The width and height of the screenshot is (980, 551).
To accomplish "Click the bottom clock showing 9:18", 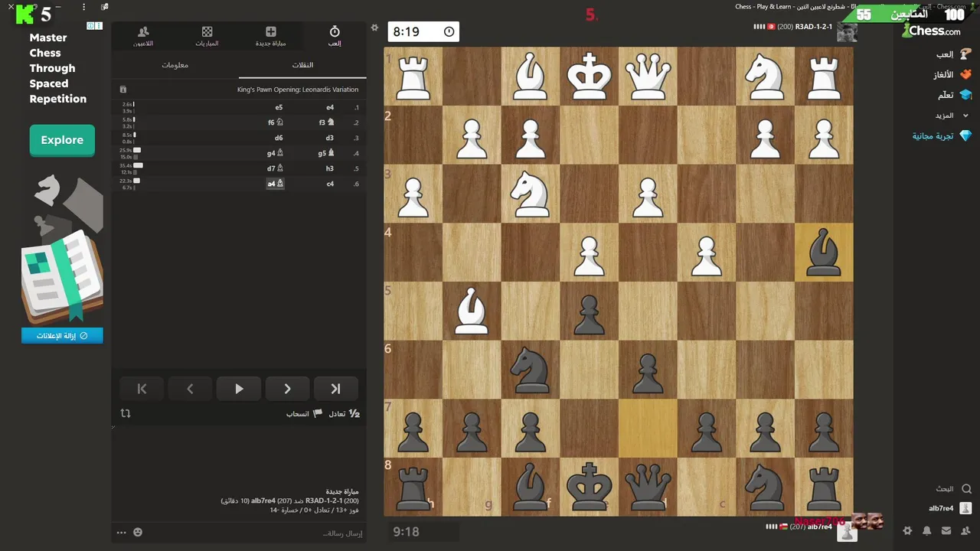I will (423, 531).
